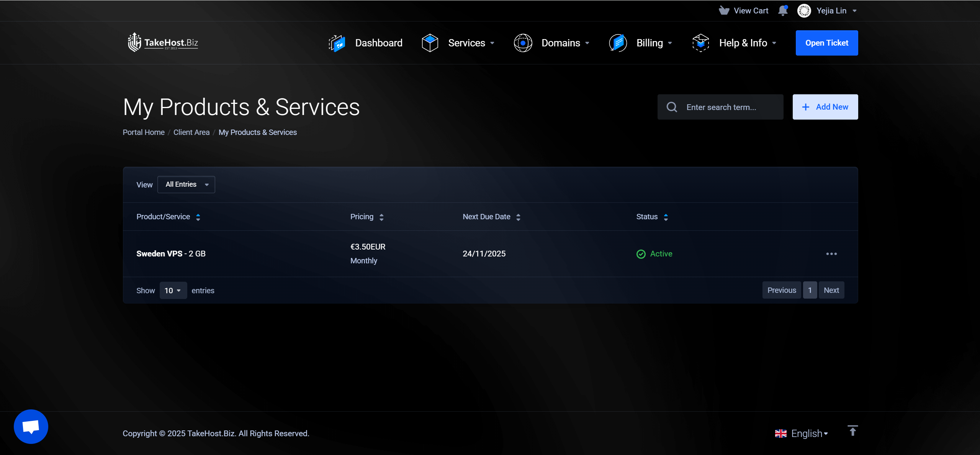Click the back-to-top arrow icon
This screenshot has height=455, width=980.
coord(852,430)
